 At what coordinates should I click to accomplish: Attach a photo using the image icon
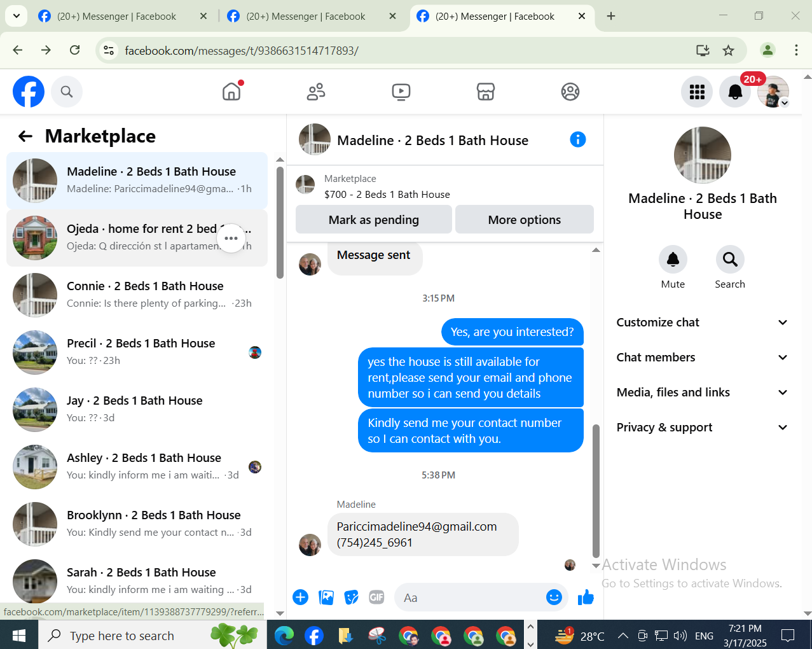(326, 597)
